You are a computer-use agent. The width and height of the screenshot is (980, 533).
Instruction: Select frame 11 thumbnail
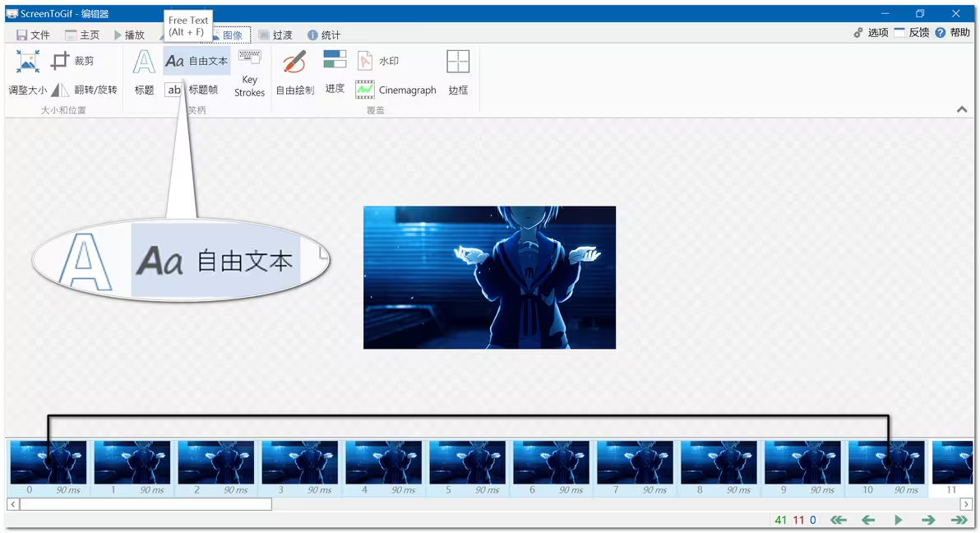pos(953,468)
